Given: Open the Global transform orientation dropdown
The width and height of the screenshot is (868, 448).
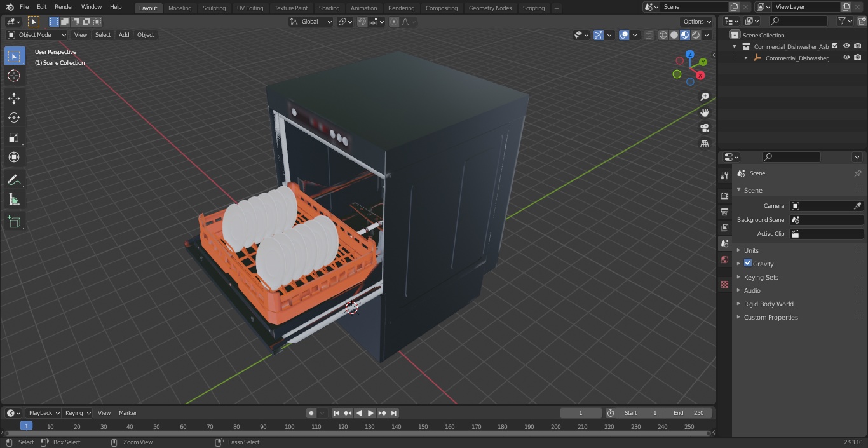Looking at the screenshot, I should [311, 22].
